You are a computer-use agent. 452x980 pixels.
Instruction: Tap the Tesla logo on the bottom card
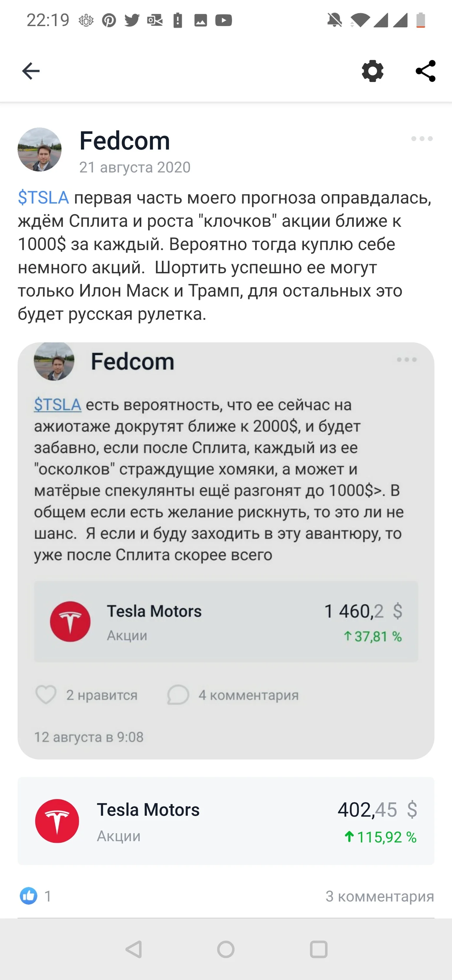click(x=57, y=821)
